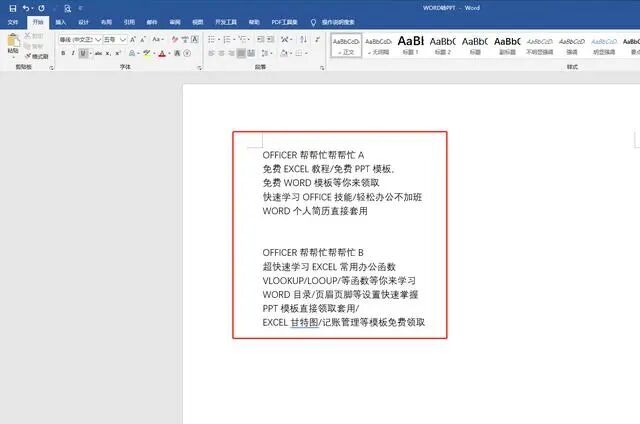This screenshot has height=424, width=640.
Task: Switch to the References (引用) tab
Action: click(x=129, y=22)
